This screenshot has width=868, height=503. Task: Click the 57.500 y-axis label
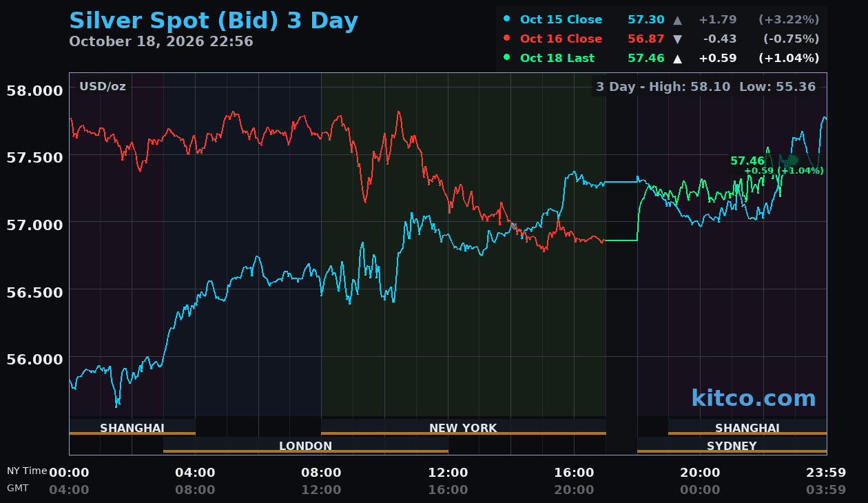coord(34,157)
